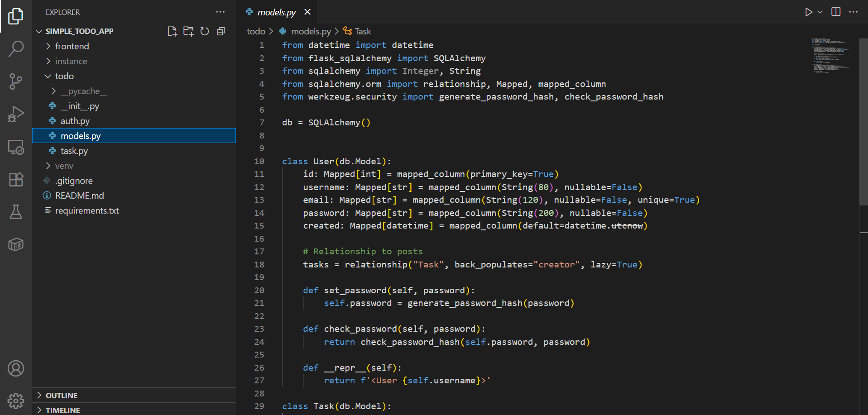Click the New File icon in explorer
The width and height of the screenshot is (868, 415).
[172, 31]
